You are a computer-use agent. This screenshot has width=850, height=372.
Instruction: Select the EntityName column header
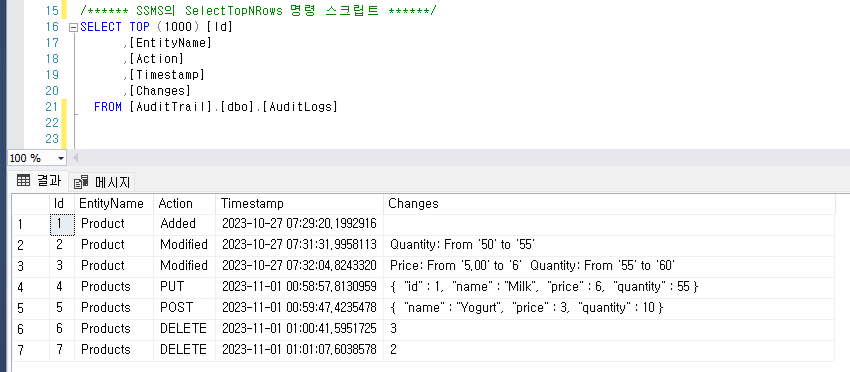point(114,203)
